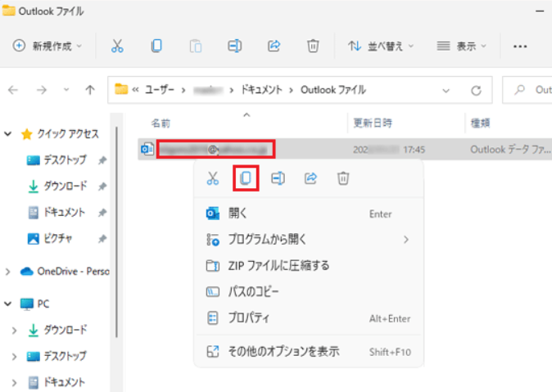
Task: Sort by 種類 column header
Action: point(480,123)
